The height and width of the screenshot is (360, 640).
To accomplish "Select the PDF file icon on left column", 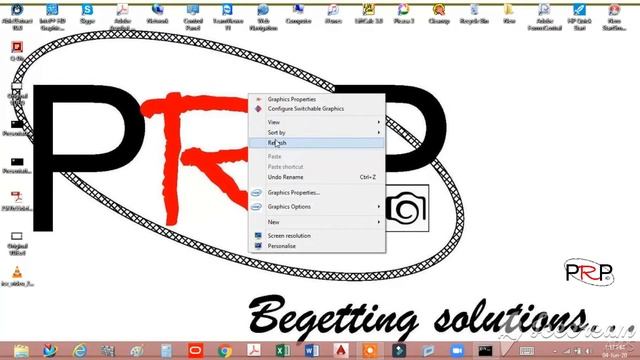I will click(x=17, y=201).
